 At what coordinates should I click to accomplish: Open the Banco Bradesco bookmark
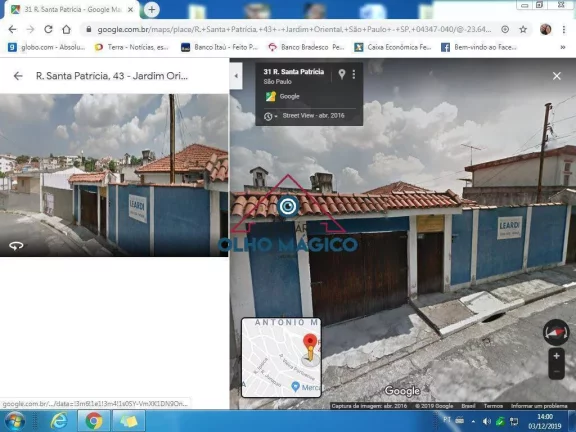pyautogui.click(x=306, y=47)
